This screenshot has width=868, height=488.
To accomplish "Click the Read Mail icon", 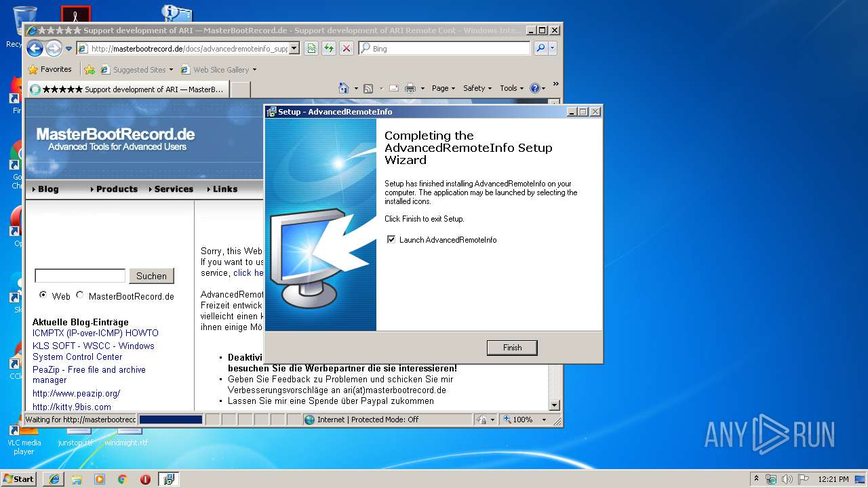I will 393,88.
